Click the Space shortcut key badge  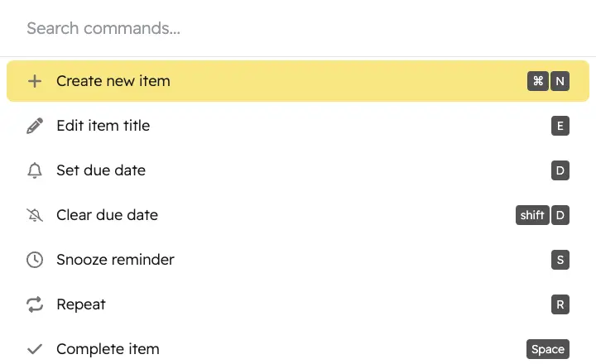pos(548,349)
